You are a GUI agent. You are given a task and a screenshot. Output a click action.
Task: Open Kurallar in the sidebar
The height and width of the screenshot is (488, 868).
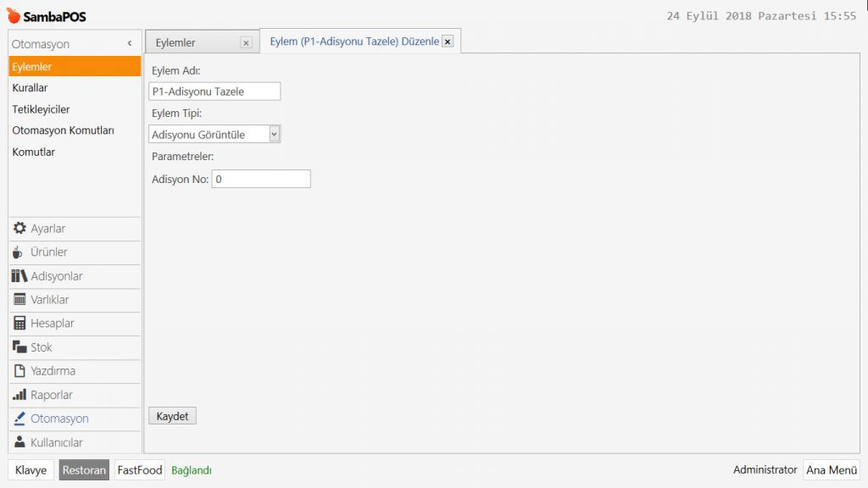pyautogui.click(x=30, y=87)
